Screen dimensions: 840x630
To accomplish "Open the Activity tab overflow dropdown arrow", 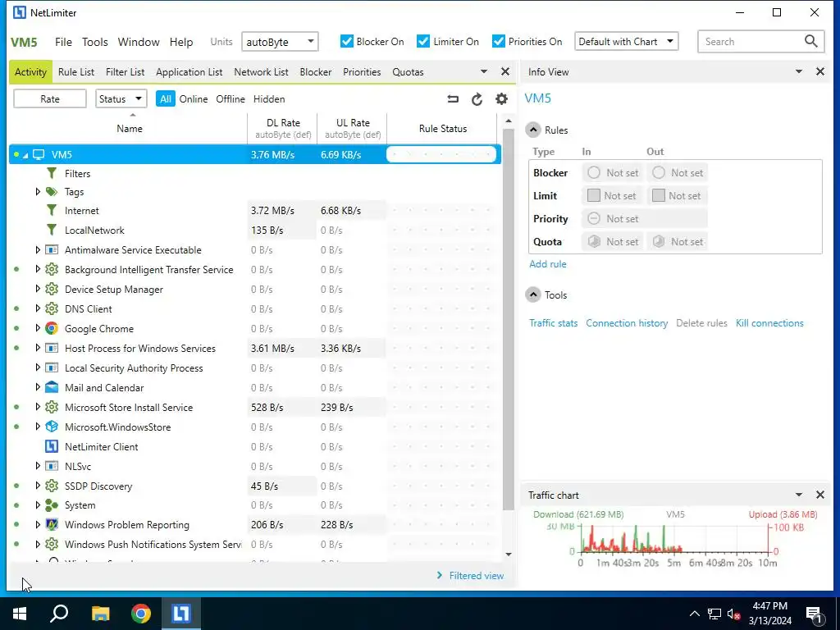I will pos(484,71).
